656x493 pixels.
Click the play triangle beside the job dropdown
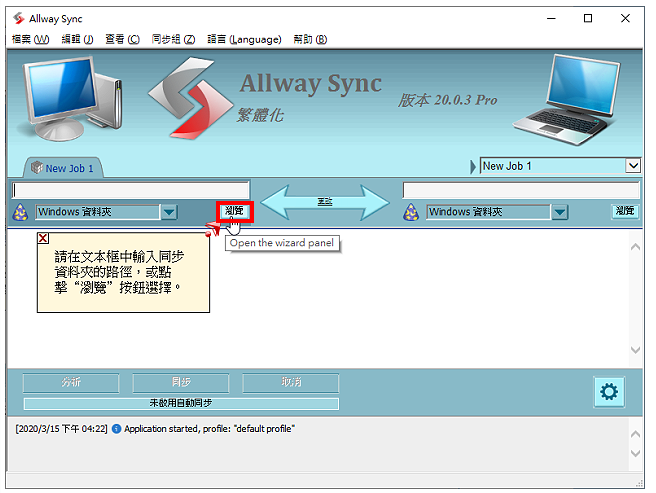click(x=473, y=166)
